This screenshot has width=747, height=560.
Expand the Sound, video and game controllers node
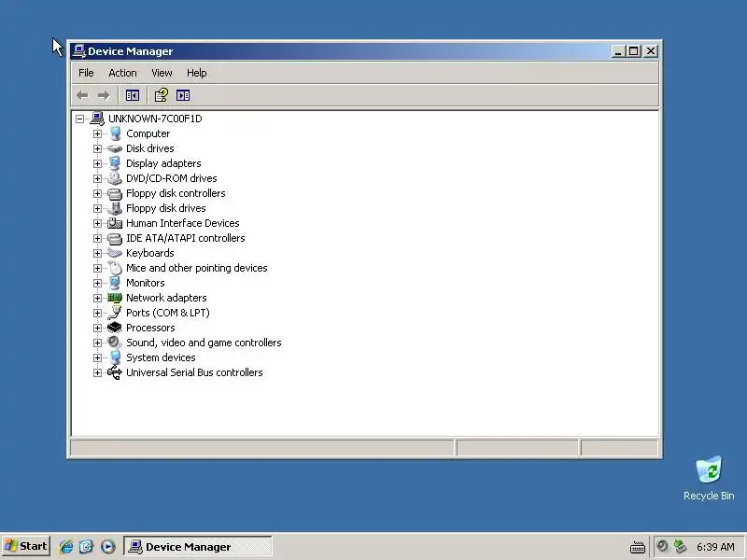tap(98, 343)
